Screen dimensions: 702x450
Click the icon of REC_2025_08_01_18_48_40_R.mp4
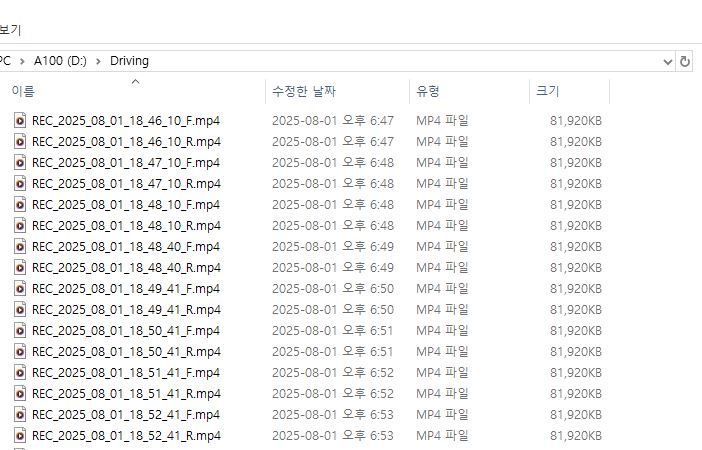[20, 268]
